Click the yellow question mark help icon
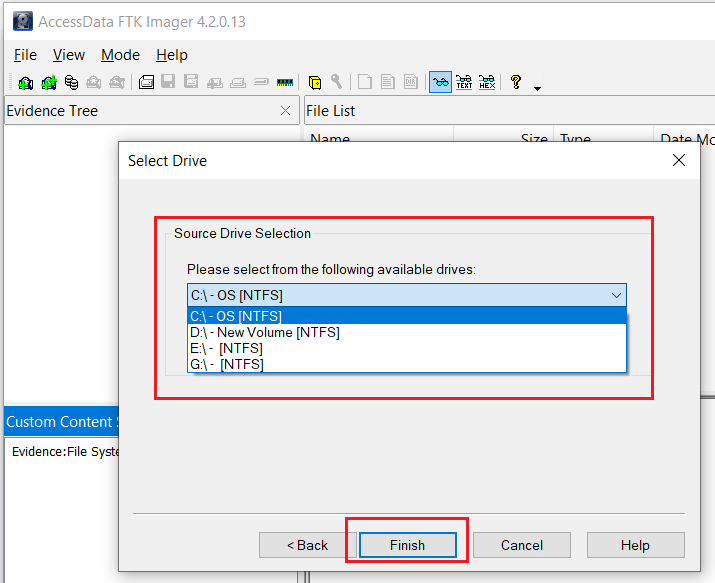 click(x=516, y=83)
